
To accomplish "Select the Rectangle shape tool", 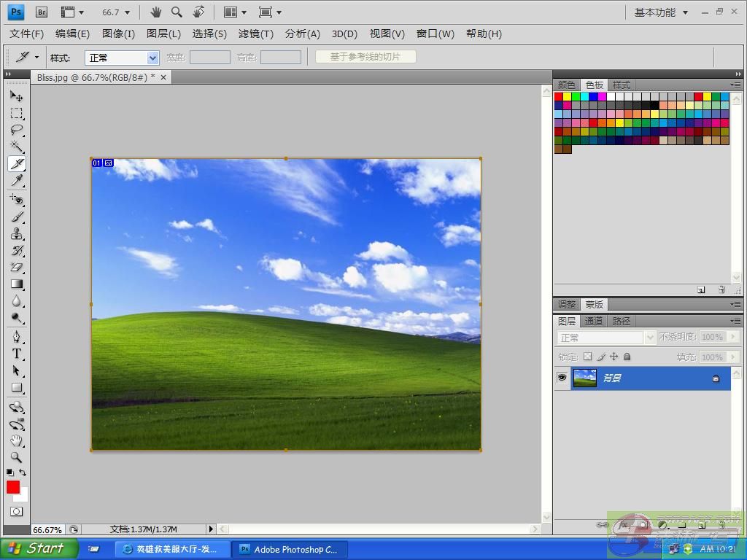I will tap(17, 388).
